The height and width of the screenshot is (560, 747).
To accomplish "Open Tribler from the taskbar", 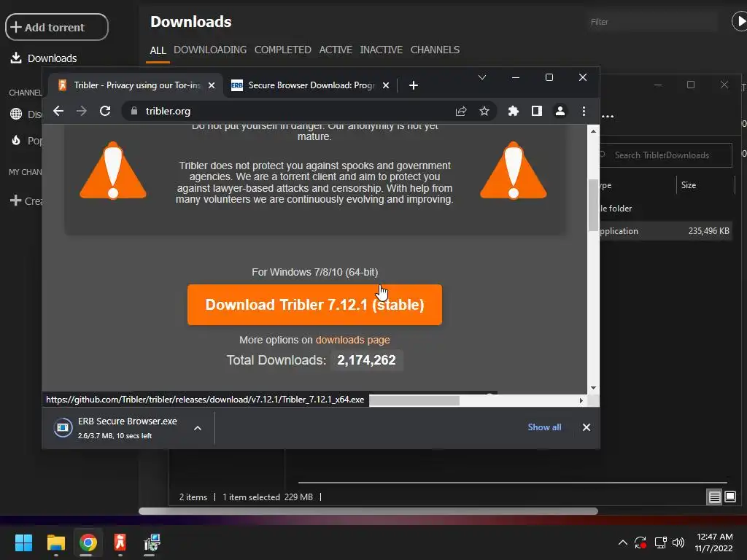I will coord(120,542).
